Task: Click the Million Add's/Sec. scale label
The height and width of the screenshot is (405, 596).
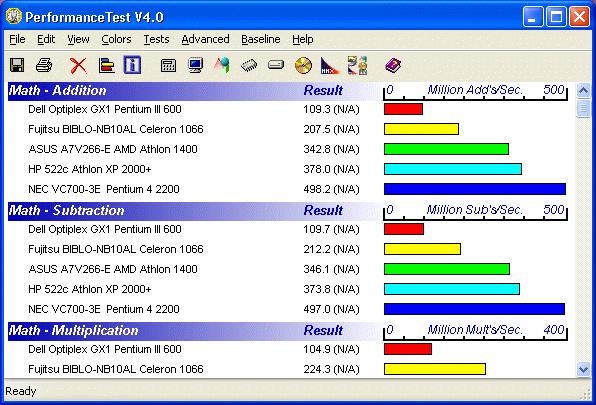Action: [475, 90]
